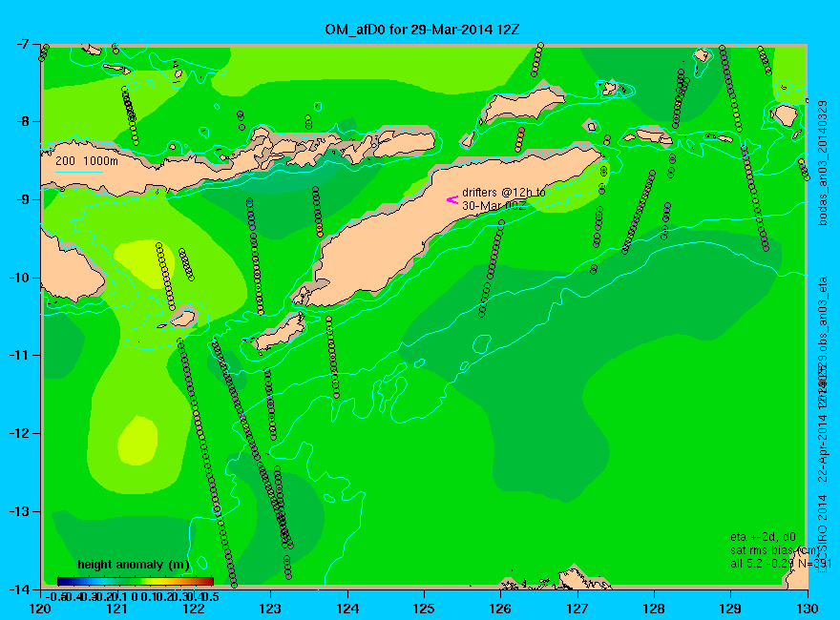Click the yellow-green anomaly blob near -12 latitude
This screenshot has width=840, height=620.
pos(137,440)
